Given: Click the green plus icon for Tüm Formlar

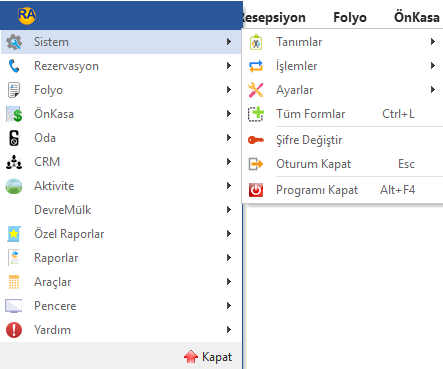Looking at the screenshot, I should [256, 114].
